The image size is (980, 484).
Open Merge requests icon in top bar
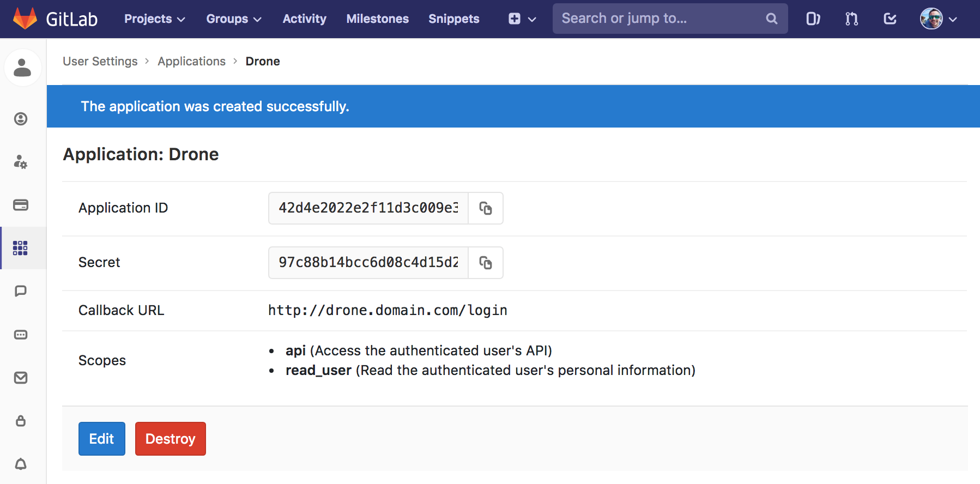pos(851,19)
